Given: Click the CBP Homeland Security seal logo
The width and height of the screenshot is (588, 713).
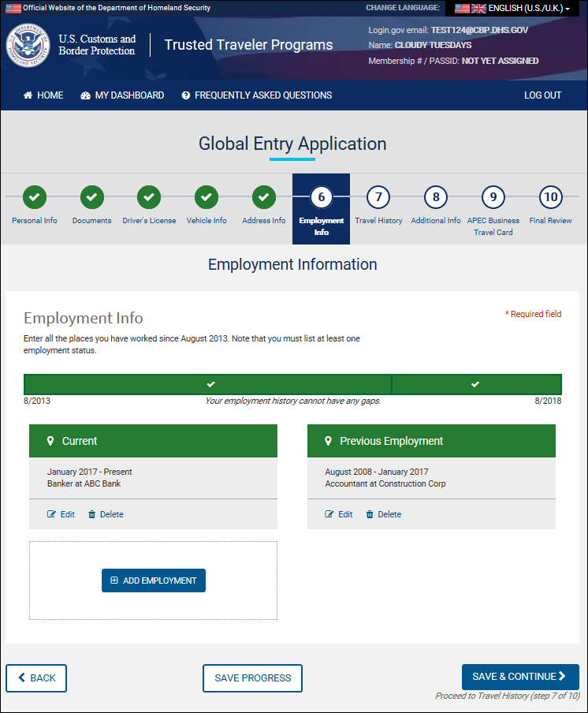Looking at the screenshot, I should [x=28, y=45].
